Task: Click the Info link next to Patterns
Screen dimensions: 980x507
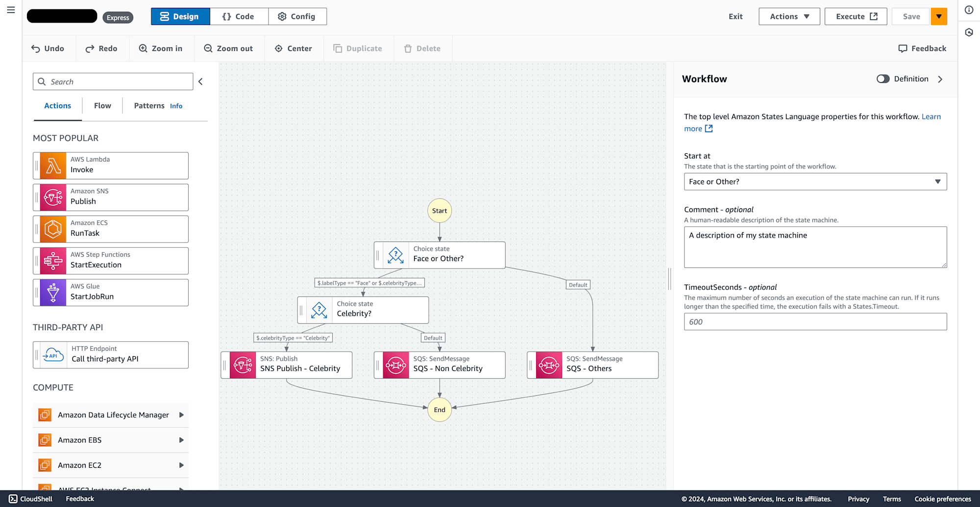Action: click(176, 106)
